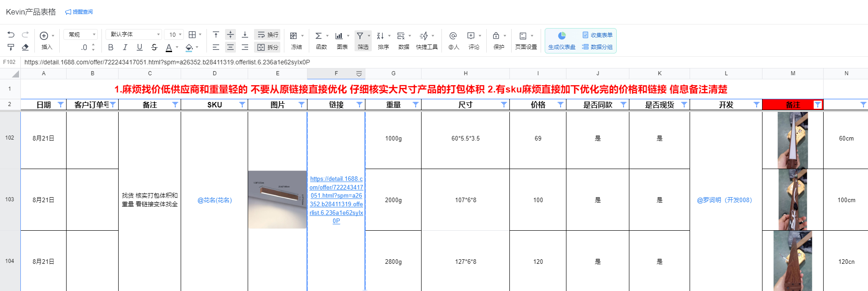Click the 保护 lock icon

click(x=496, y=36)
